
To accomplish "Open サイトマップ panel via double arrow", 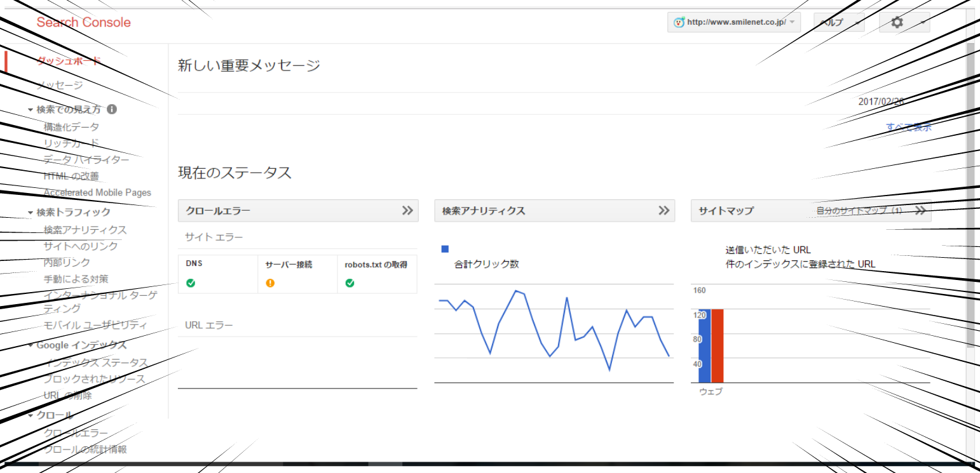I will [x=920, y=211].
